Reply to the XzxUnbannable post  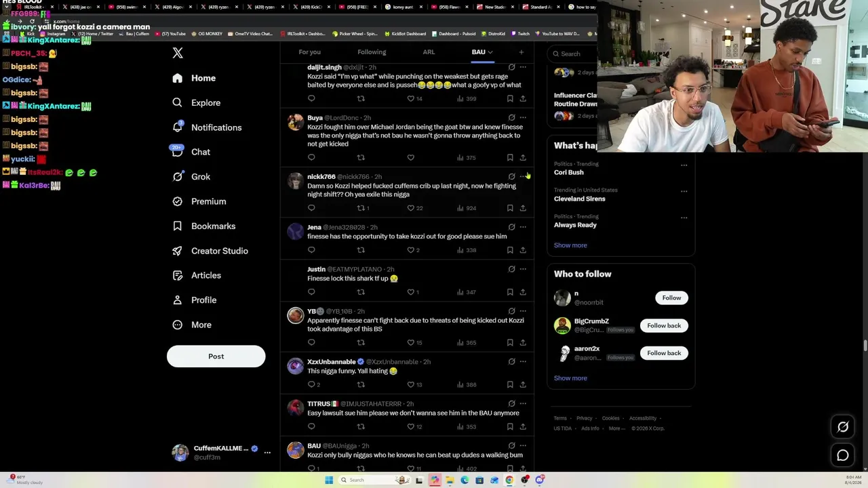[x=311, y=385]
